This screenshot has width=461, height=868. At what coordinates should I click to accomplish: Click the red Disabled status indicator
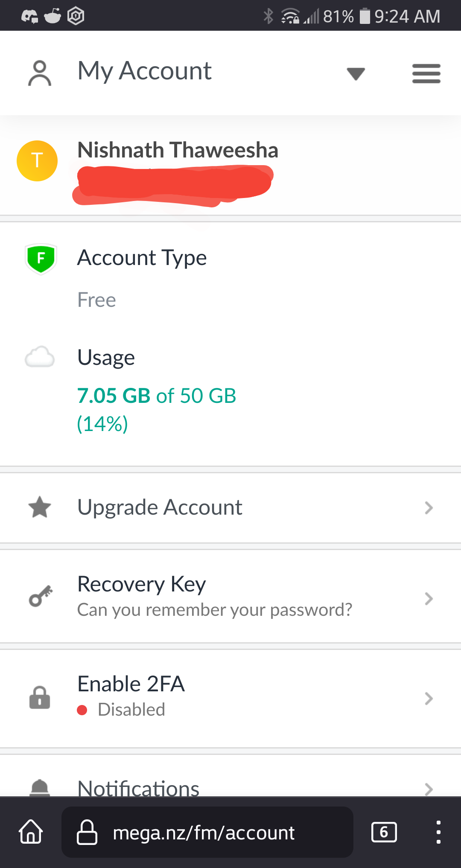coord(82,710)
